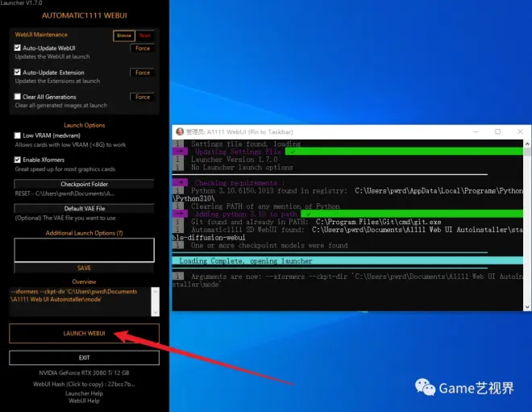Open the Additional Launch Options (?) help
This screenshot has height=412, width=532.
[x=84, y=233]
